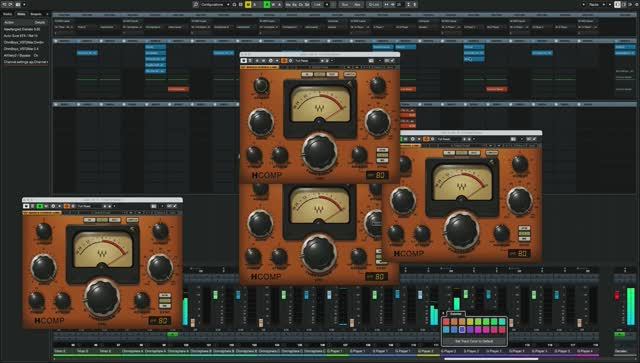Click the large center Ratio knob in right H-Comp

[x=462, y=230]
